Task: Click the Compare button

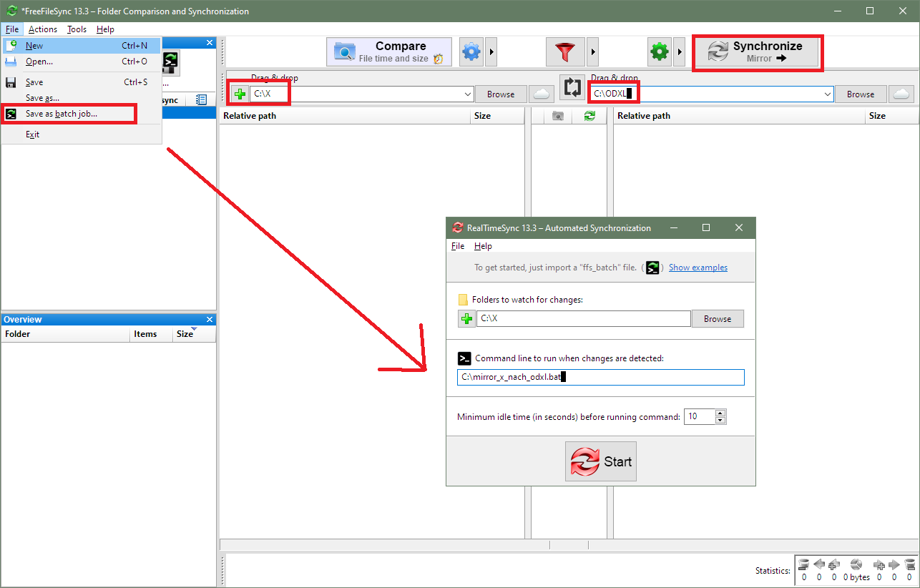Action: point(389,52)
